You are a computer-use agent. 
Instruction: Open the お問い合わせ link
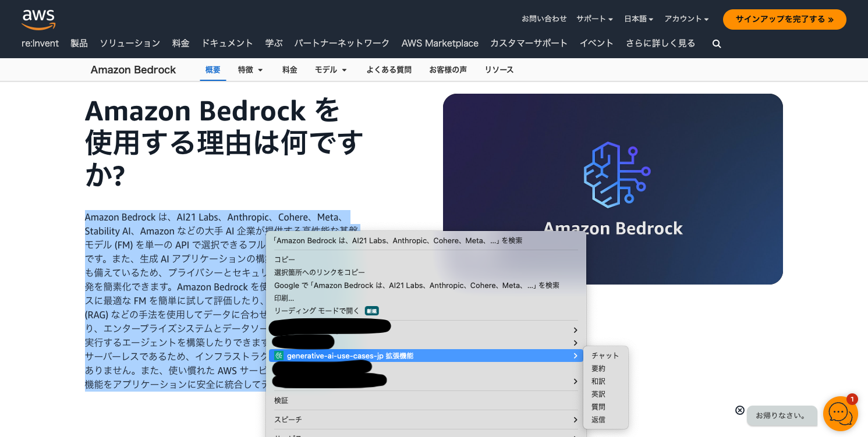(x=544, y=19)
